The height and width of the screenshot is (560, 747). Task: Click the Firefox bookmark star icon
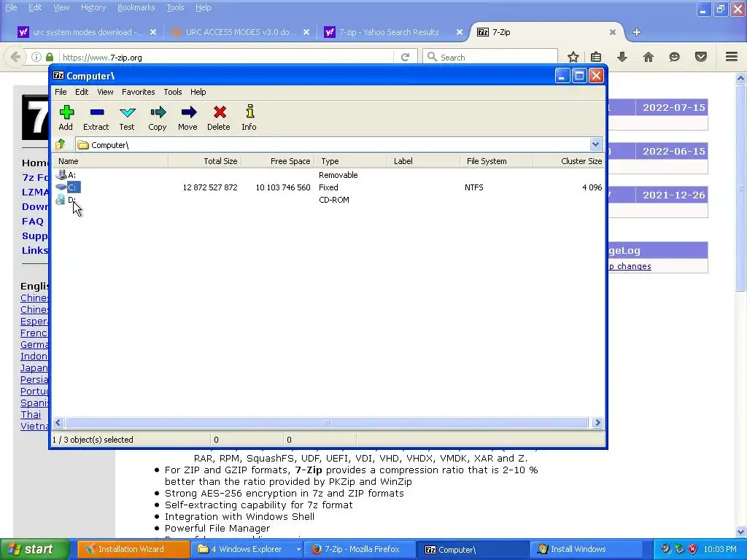573,57
